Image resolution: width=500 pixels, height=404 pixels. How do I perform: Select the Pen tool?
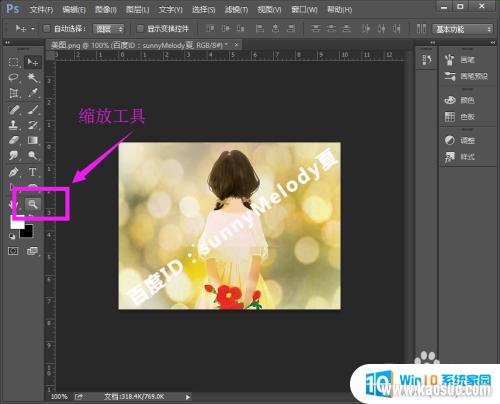coord(14,172)
